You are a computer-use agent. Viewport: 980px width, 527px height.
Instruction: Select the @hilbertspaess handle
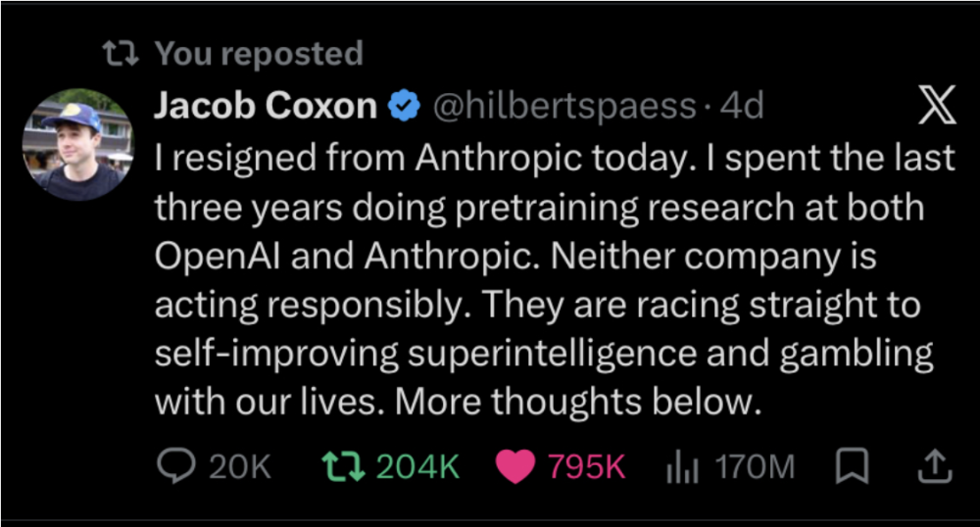[564, 106]
